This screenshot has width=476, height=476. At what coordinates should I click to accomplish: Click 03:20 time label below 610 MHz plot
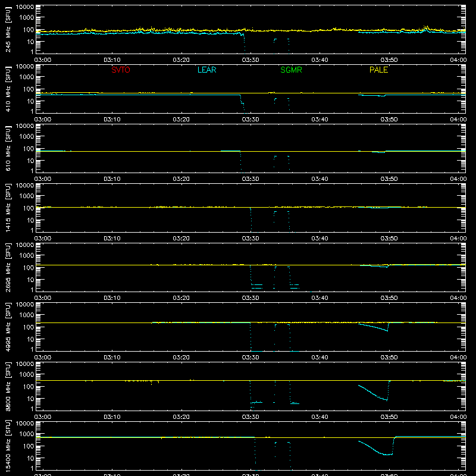point(181,179)
